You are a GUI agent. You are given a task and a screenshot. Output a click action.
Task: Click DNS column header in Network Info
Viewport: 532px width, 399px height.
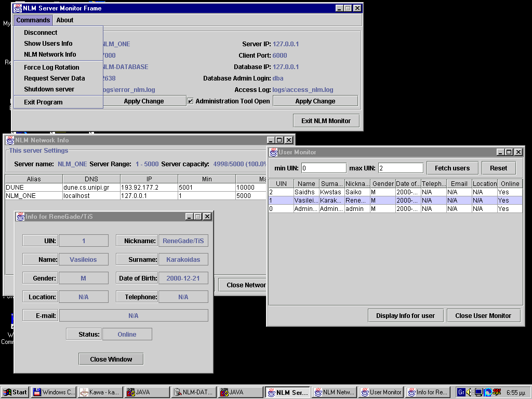[x=91, y=179]
